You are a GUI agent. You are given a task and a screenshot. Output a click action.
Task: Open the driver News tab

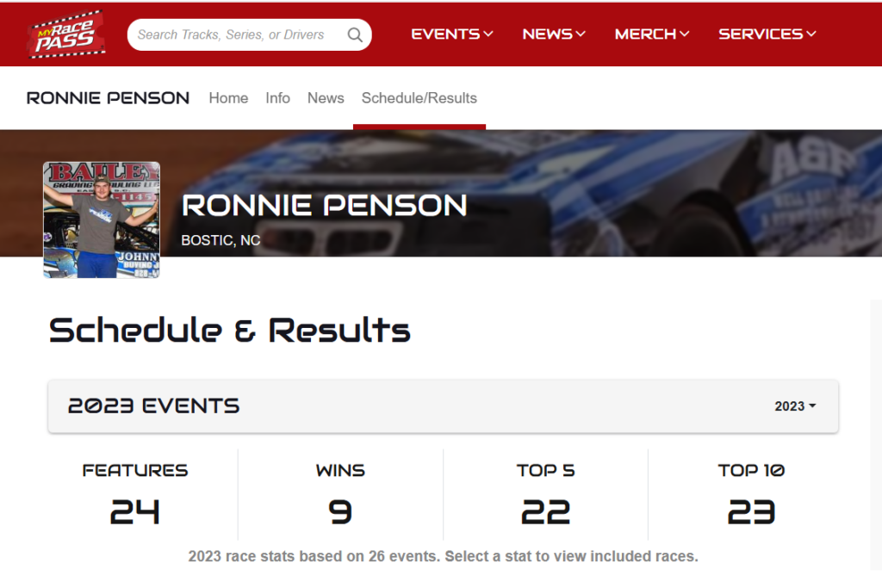326,98
